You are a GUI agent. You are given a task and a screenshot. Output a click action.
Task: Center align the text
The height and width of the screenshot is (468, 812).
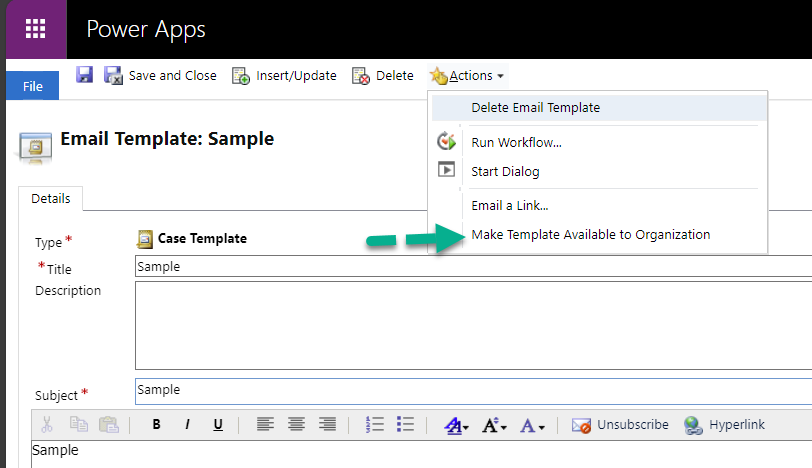tap(296, 425)
